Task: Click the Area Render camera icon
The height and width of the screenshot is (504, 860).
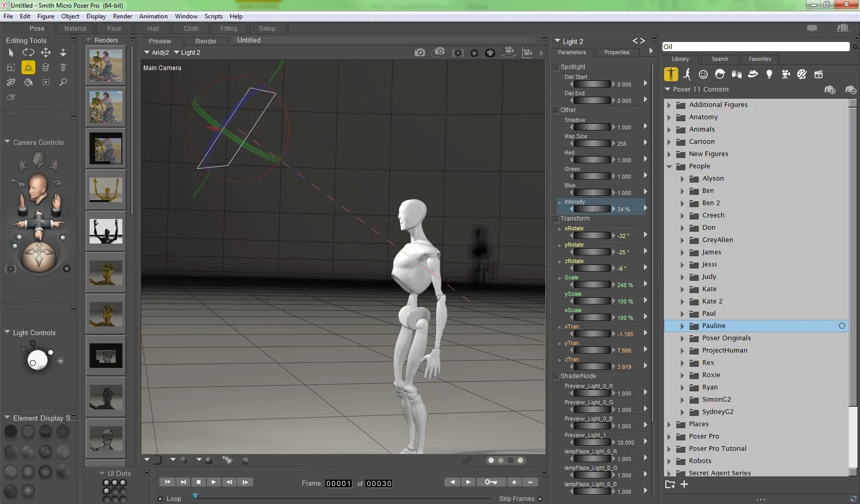Action: (439, 52)
